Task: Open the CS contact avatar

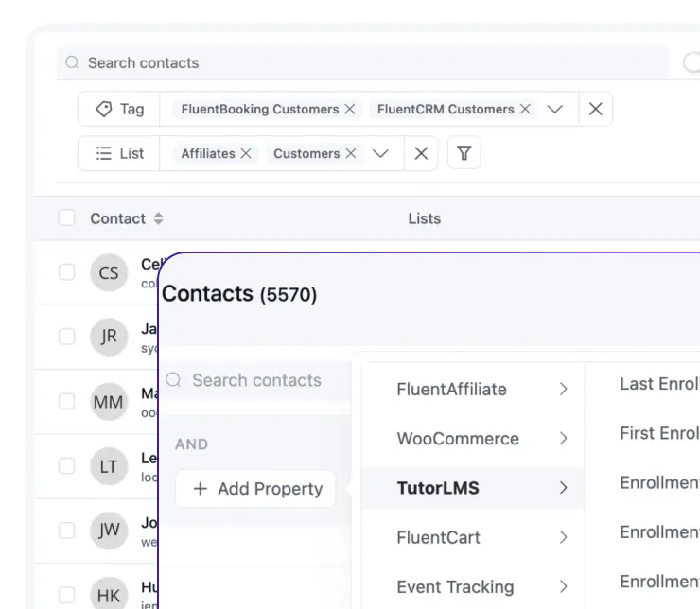Action: 109,272
